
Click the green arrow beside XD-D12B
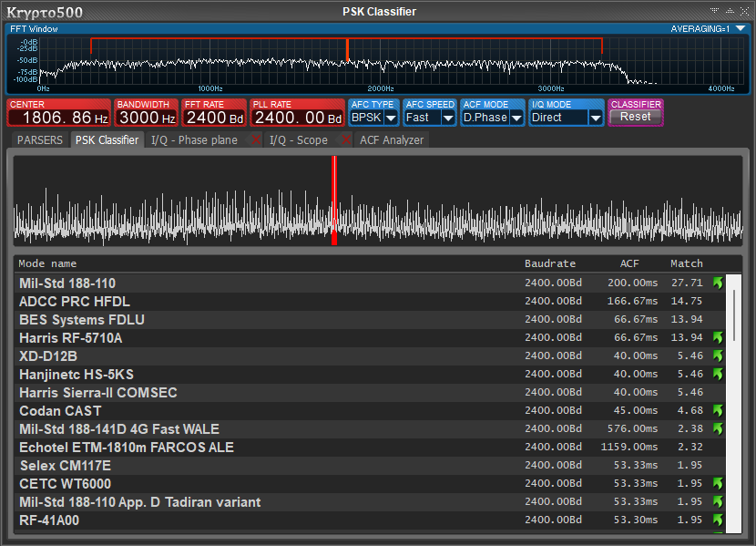pyautogui.click(x=718, y=356)
